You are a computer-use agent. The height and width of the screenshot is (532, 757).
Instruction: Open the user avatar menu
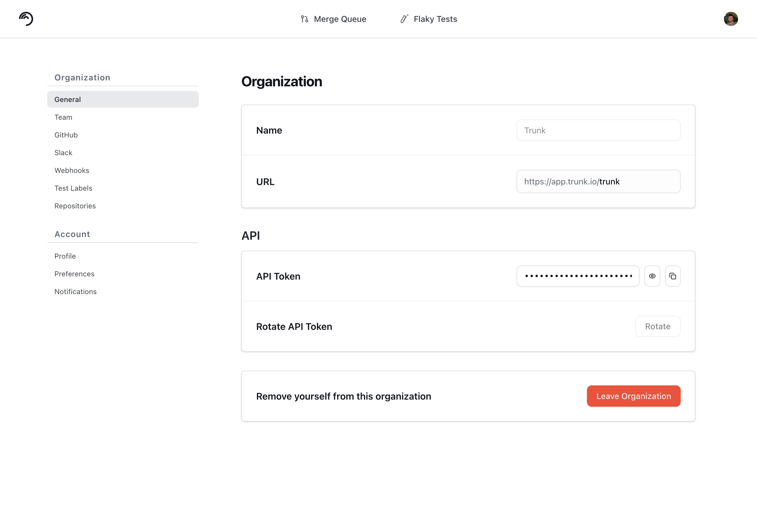731,19
